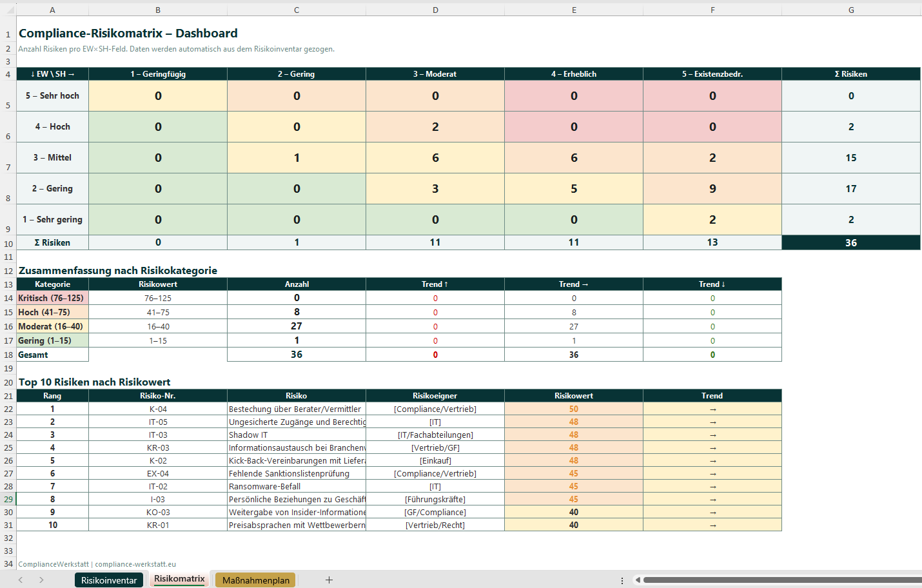The width and height of the screenshot is (922, 588).
Task: Click the orange Risikowert 50 cell for K-04
Action: tap(574, 408)
